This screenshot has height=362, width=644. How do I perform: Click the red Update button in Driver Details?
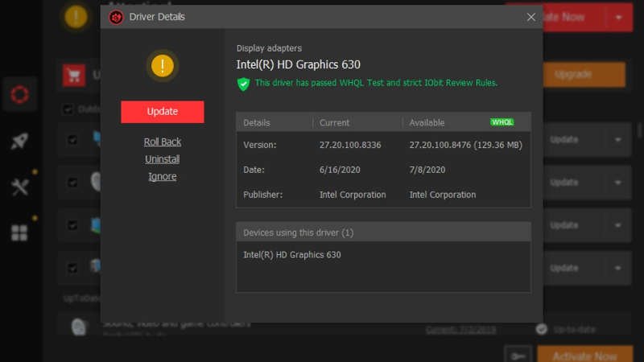tap(163, 112)
